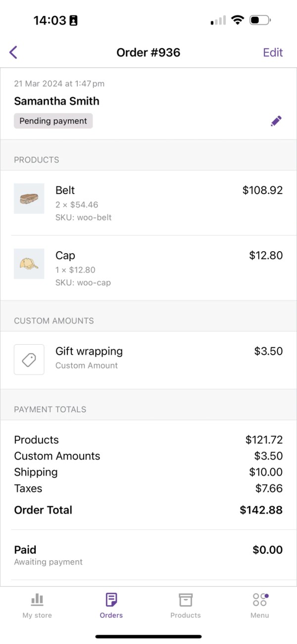Tap the customer name Samantha Smith
The height and width of the screenshot is (644, 297).
pyautogui.click(x=56, y=101)
